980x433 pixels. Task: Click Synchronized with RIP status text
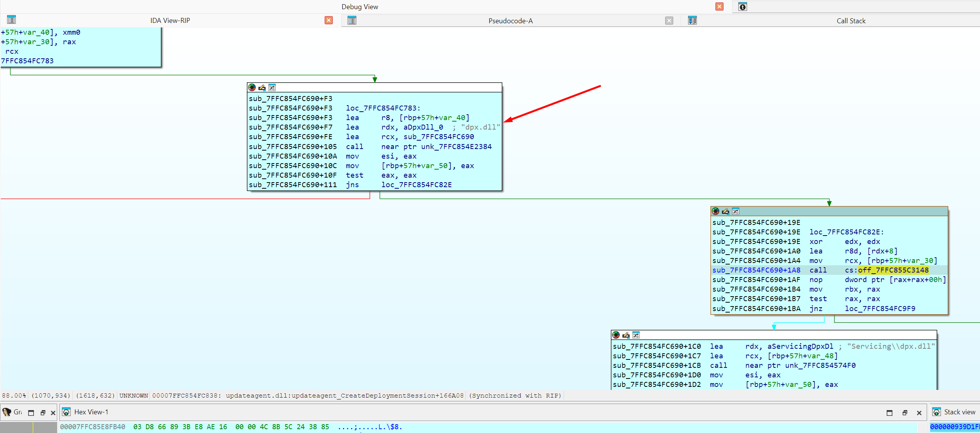pyautogui.click(x=515, y=396)
